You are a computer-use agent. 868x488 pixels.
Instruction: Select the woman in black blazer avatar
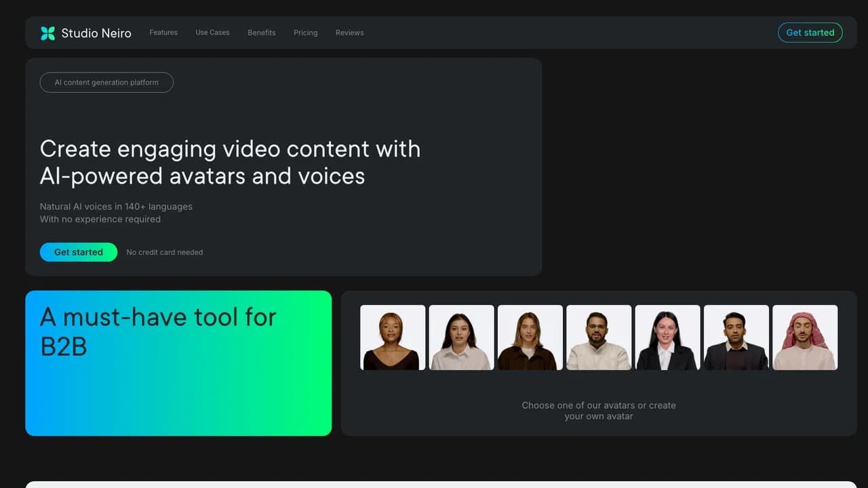tap(668, 338)
